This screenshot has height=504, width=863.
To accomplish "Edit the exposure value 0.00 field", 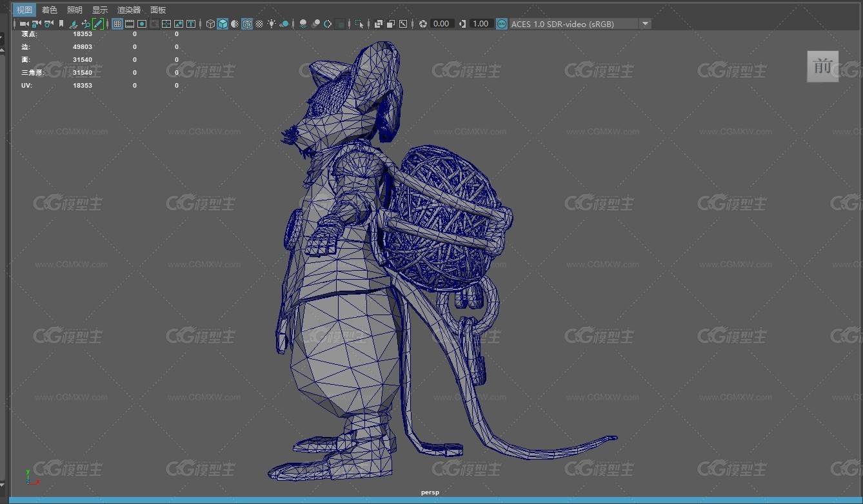I will (442, 24).
